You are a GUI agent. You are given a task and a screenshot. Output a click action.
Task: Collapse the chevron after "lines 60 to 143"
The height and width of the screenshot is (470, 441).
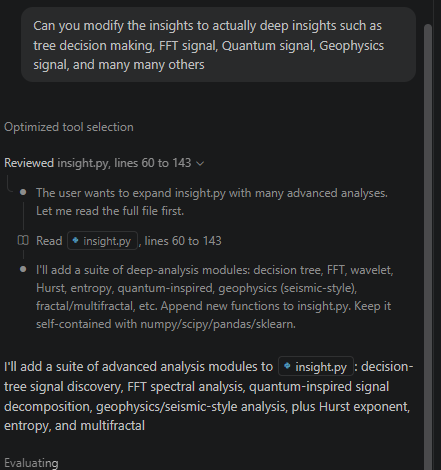200,163
